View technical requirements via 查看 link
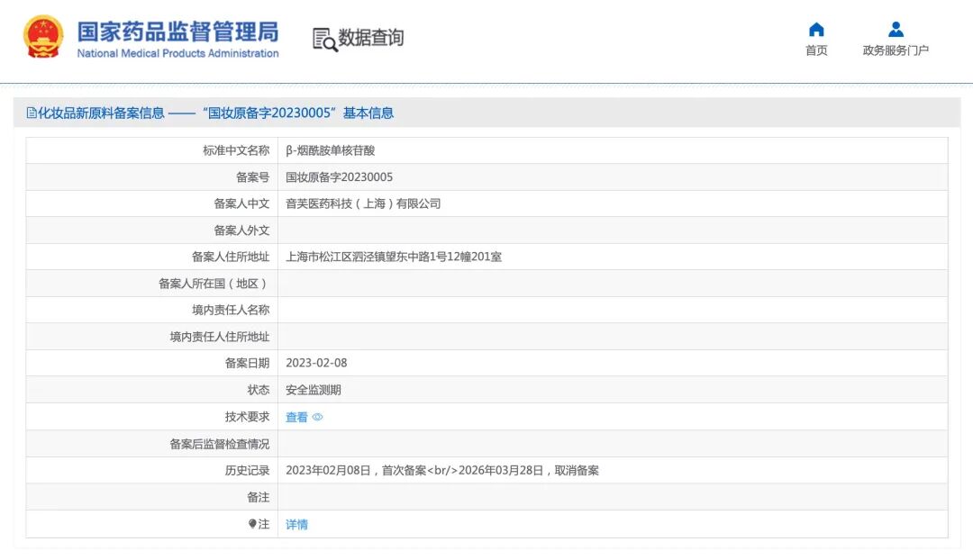 (296, 418)
